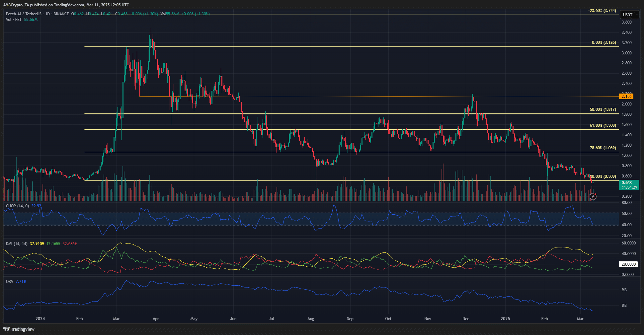Image resolution: width=644 pixels, height=335 pixels.
Task: Click the 1.000 price scale value
Action: pos(626,156)
